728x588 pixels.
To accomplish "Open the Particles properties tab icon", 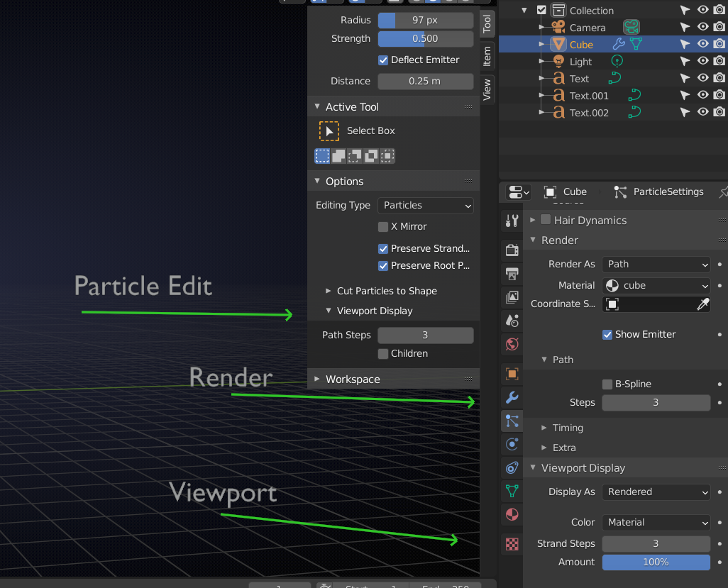I will (512, 421).
